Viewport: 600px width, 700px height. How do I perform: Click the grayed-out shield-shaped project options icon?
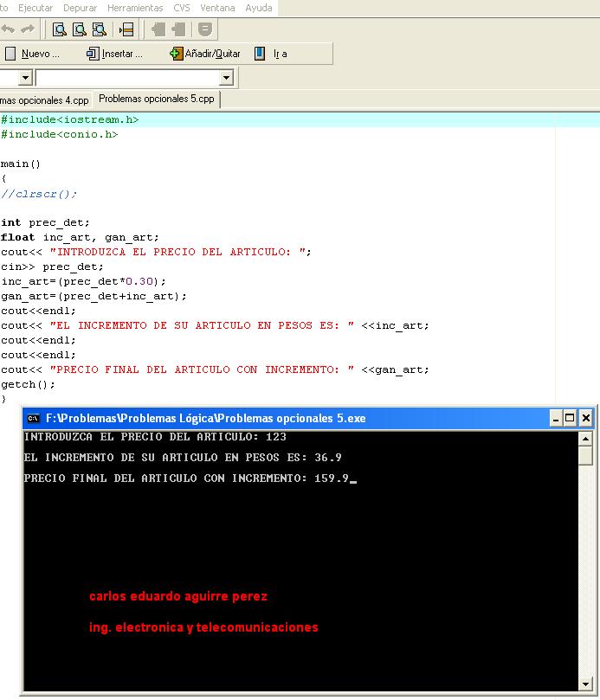205,30
